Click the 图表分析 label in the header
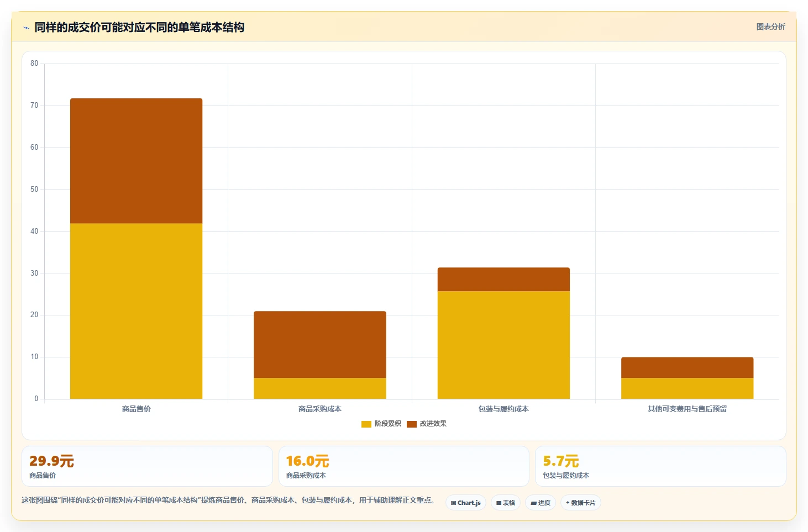The image size is (808, 532). (x=770, y=27)
